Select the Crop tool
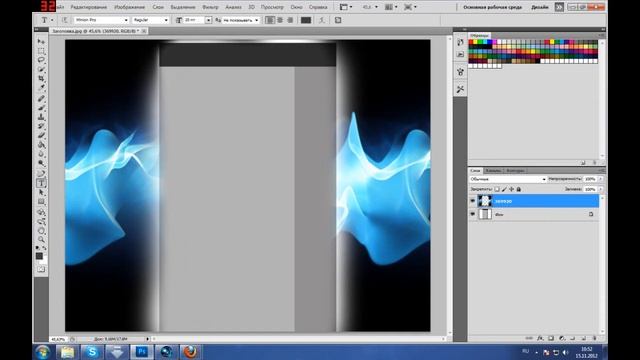Image resolution: width=640 pixels, height=360 pixels. pyautogui.click(x=41, y=78)
